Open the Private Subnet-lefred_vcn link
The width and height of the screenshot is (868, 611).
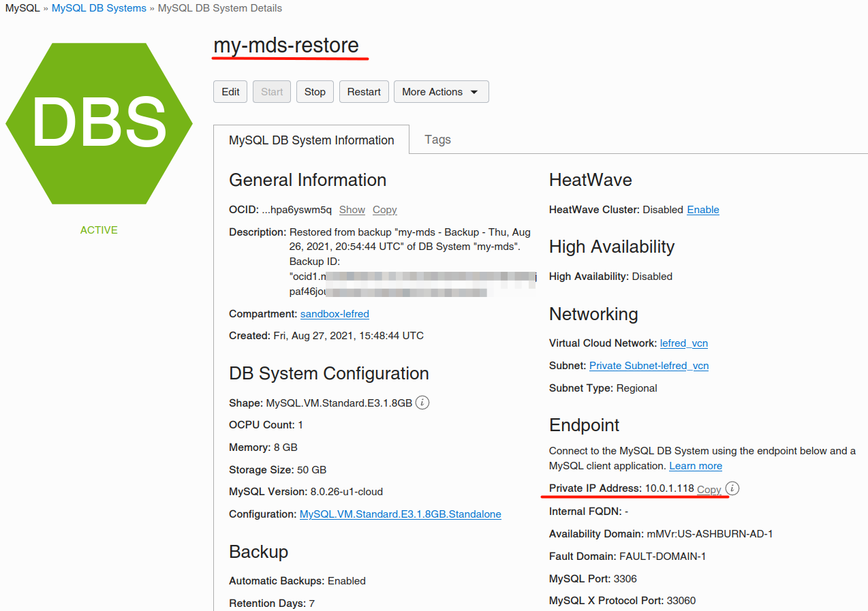pos(649,366)
